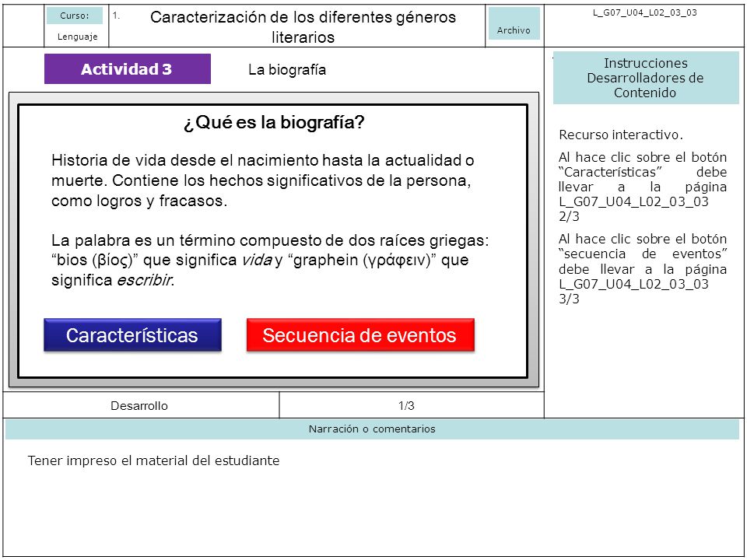Click the text Recurso interactivo.
The height and width of the screenshot is (560, 747).
[621, 135]
